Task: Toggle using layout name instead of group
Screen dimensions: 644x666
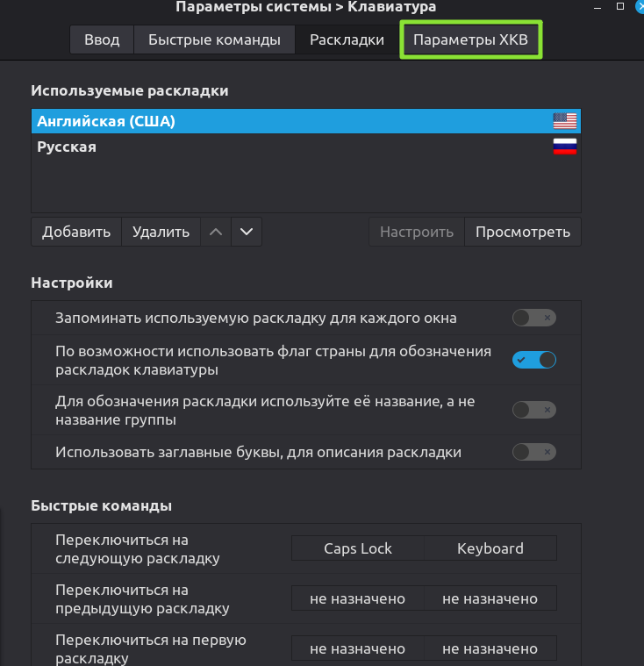Action: [533, 410]
